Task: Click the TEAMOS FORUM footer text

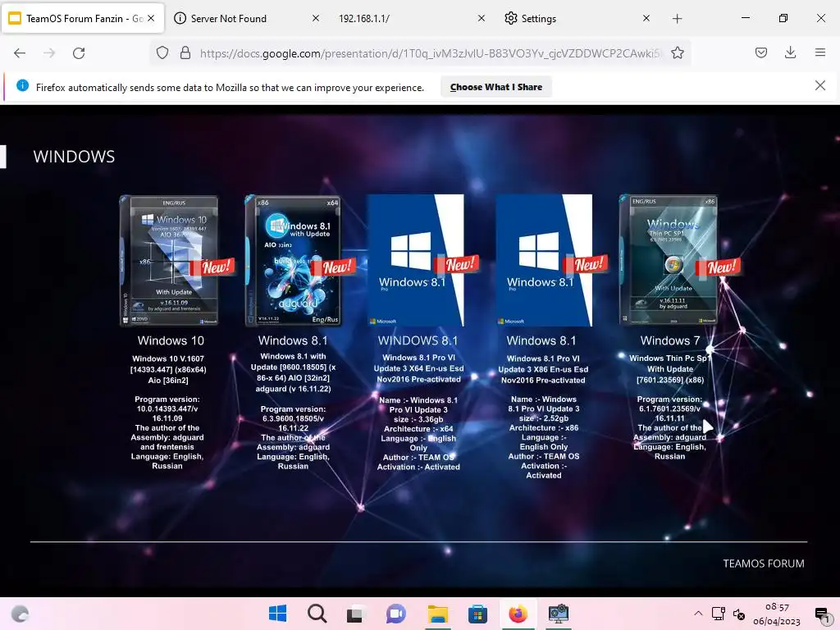Action: 764,564
